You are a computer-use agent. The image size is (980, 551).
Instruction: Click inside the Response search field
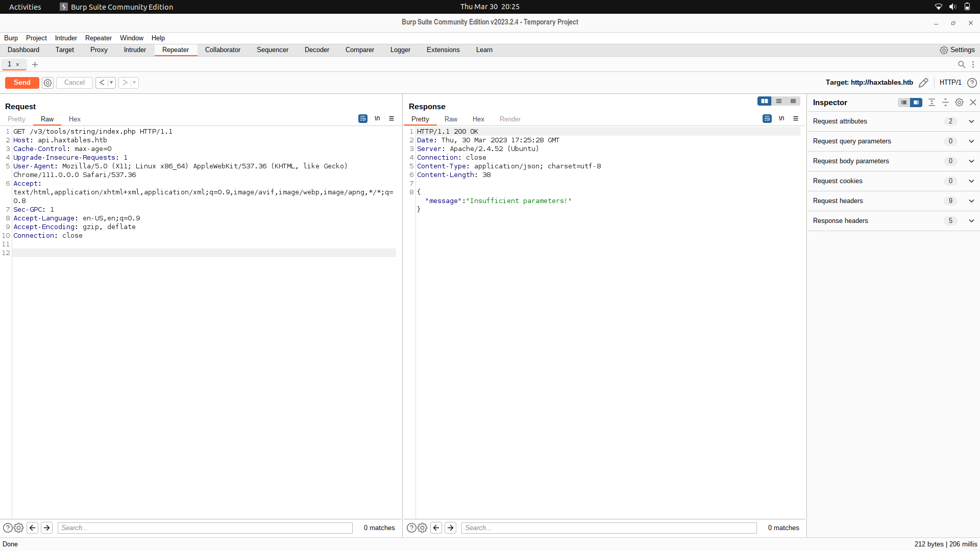tap(607, 528)
